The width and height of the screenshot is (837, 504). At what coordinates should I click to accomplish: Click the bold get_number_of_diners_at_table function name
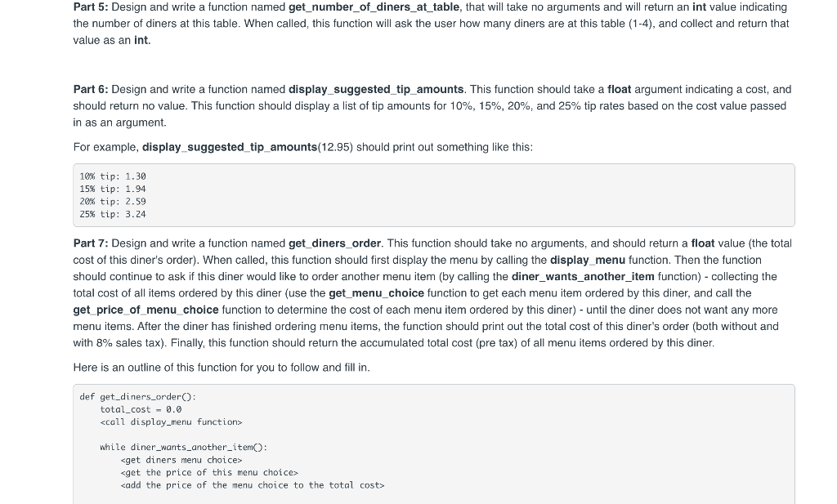click(374, 7)
